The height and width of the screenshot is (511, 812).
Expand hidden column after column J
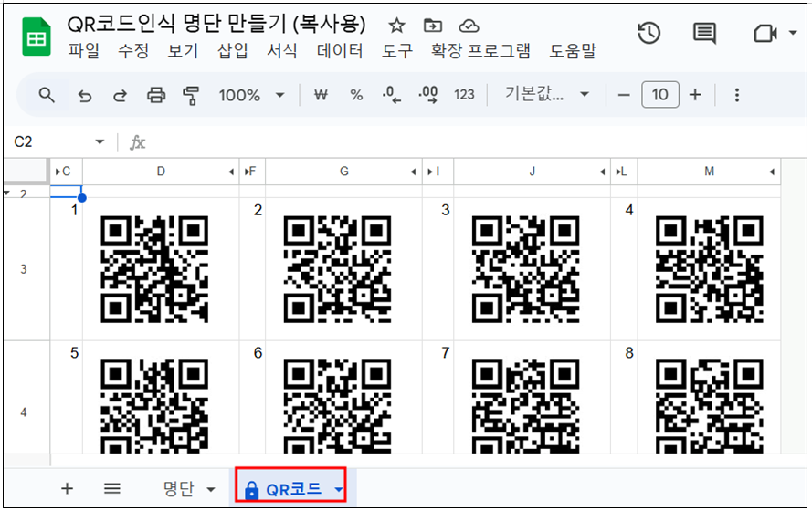tap(602, 172)
